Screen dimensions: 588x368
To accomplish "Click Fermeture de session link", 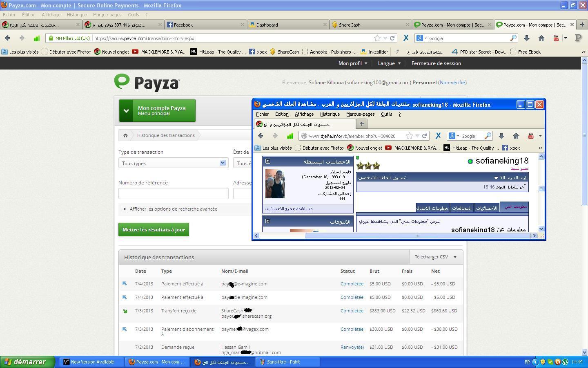I will click(436, 63).
